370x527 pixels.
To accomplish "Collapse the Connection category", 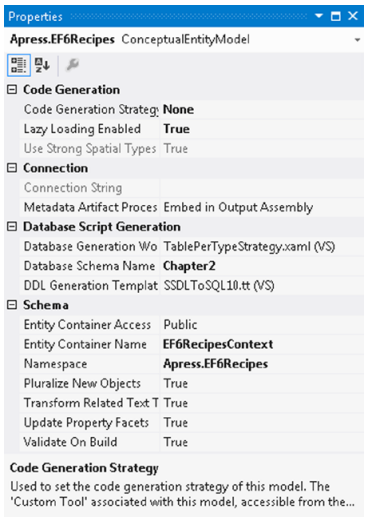I will coord(12,168).
